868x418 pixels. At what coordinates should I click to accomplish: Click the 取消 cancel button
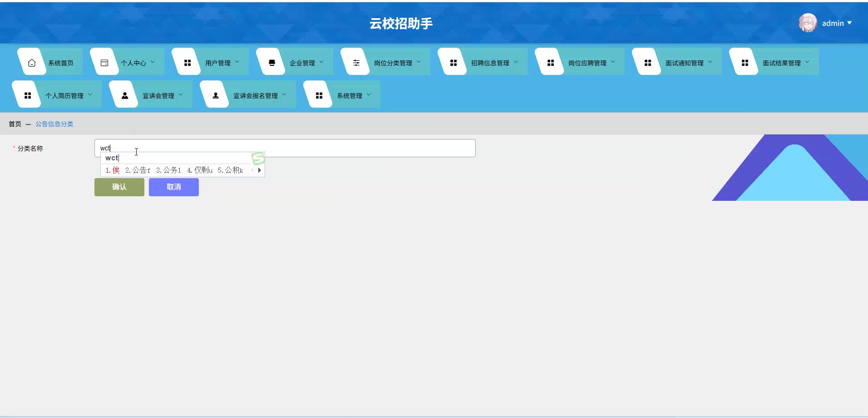(x=174, y=187)
